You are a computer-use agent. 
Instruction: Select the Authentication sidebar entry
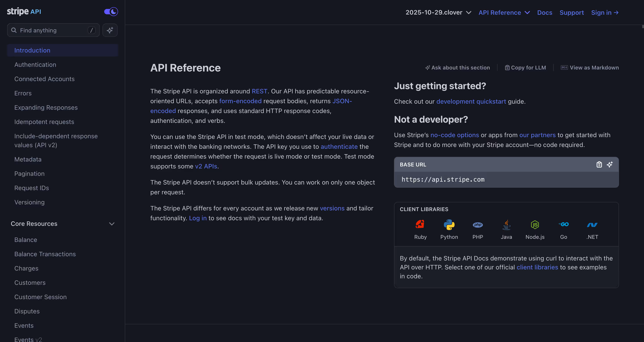tap(35, 65)
